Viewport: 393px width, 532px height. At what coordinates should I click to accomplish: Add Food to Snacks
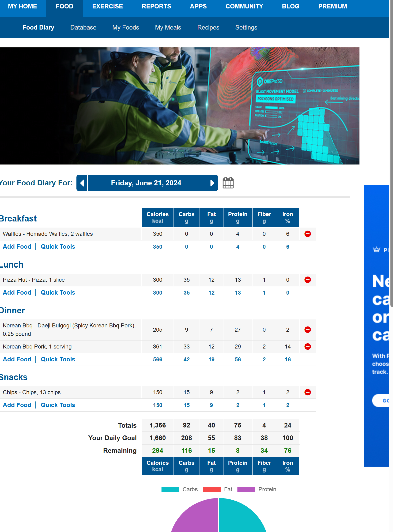17,405
